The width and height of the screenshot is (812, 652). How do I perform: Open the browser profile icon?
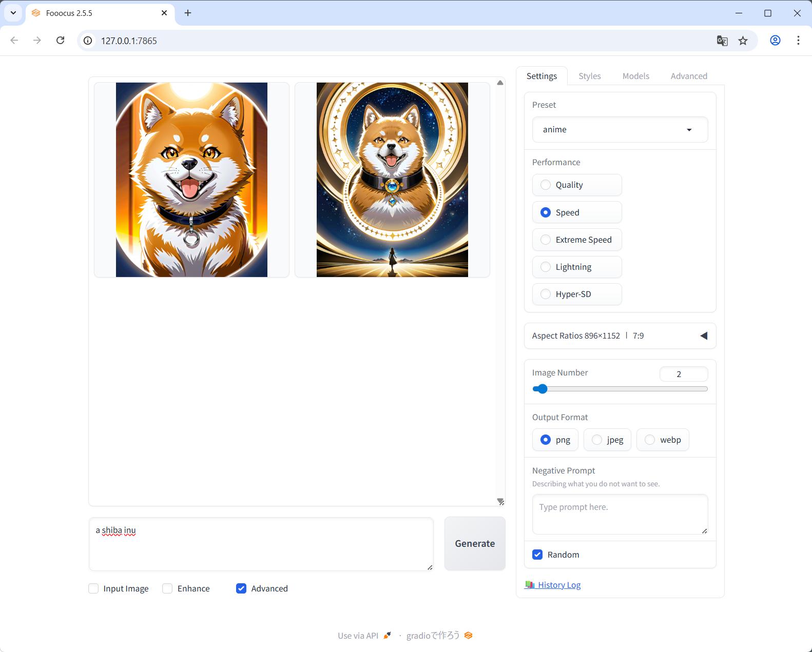(x=775, y=41)
